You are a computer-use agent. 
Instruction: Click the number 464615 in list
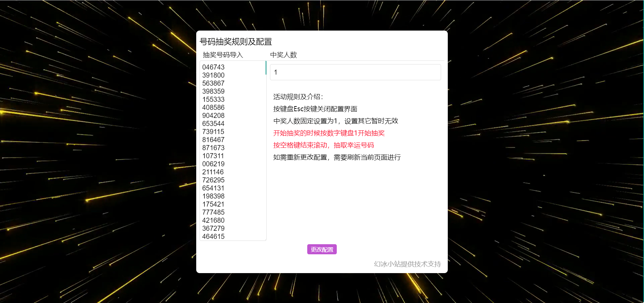click(213, 236)
